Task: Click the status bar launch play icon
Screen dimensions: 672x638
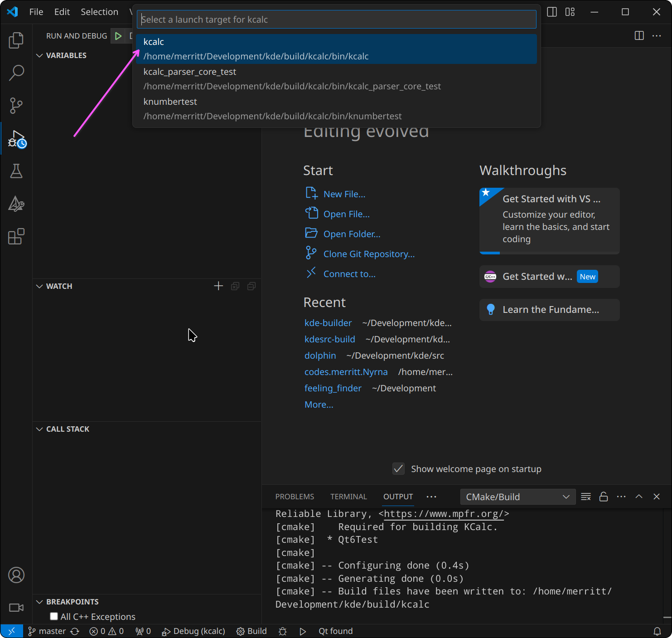Action: (x=303, y=631)
